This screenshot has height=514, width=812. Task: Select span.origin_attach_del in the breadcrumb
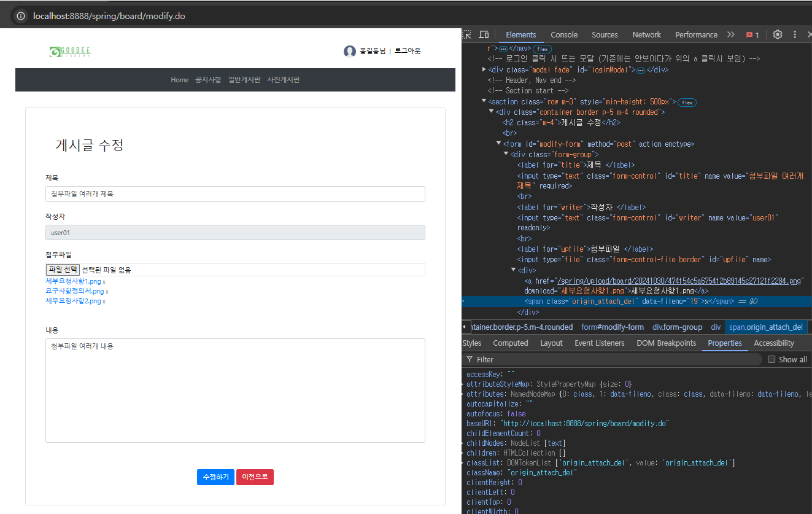[765, 327]
